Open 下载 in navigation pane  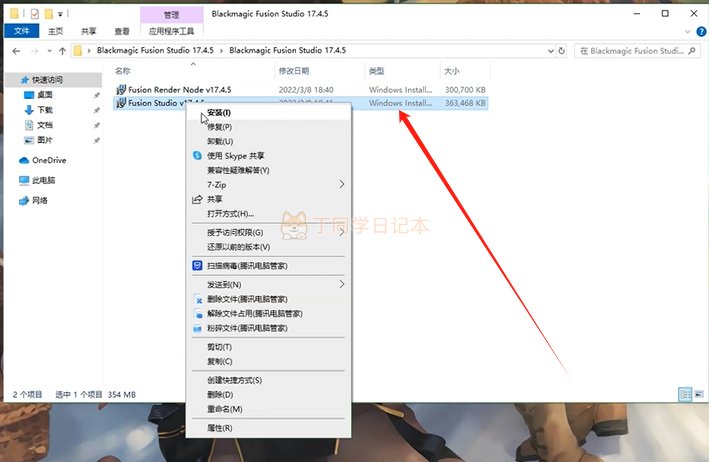tap(44, 110)
